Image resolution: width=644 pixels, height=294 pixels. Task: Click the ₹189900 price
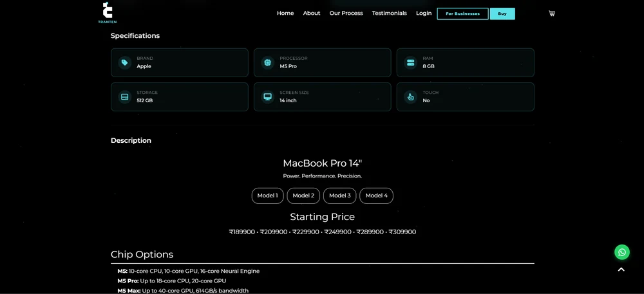[242, 232]
